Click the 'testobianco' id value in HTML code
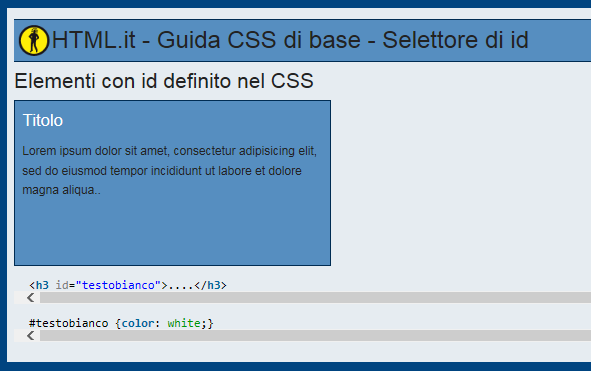 coord(118,285)
